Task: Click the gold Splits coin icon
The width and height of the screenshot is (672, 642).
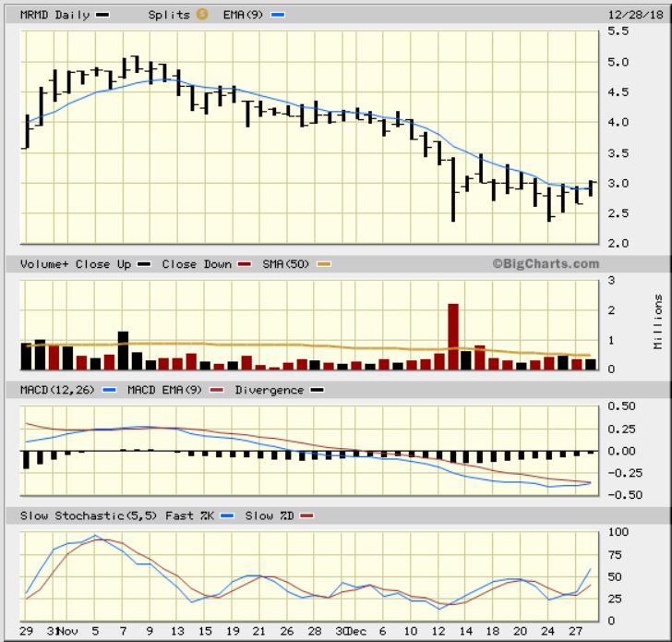Action: coord(202,14)
